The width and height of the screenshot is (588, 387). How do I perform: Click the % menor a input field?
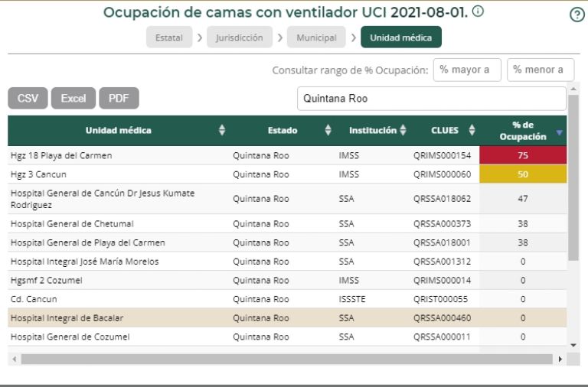click(541, 70)
